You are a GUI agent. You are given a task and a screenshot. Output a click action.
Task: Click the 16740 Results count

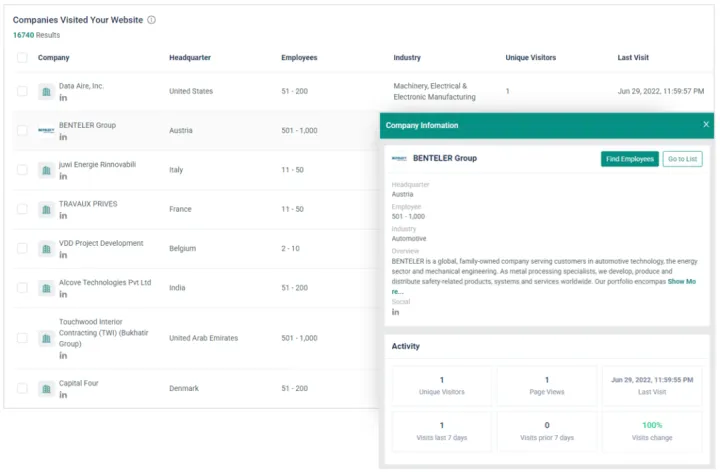coord(36,35)
